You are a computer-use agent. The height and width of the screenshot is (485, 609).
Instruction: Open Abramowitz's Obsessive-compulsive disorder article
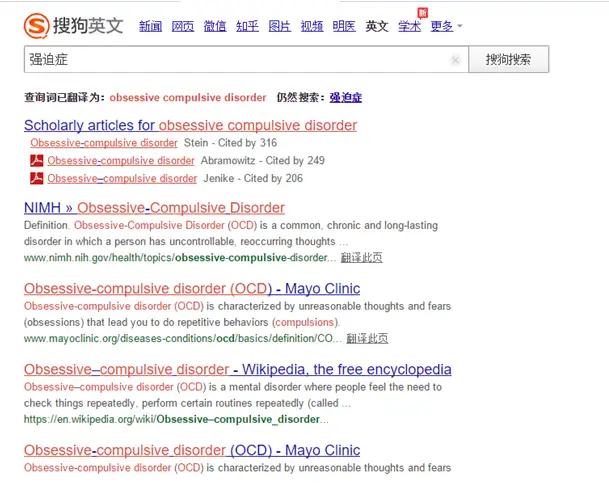[x=121, y=161]
